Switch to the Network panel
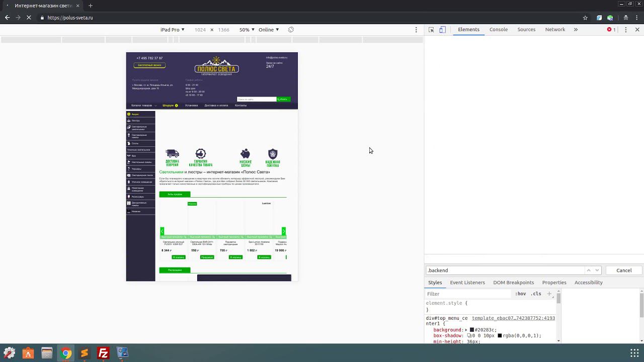The image size is (644, 362). [555, 30]
